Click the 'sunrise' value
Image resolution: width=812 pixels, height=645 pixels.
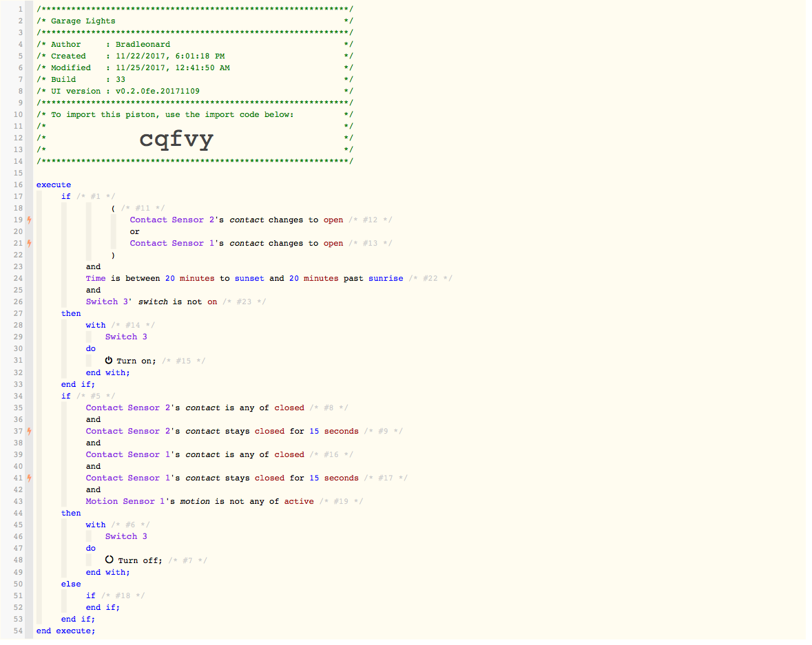click(x=386, y=279)
